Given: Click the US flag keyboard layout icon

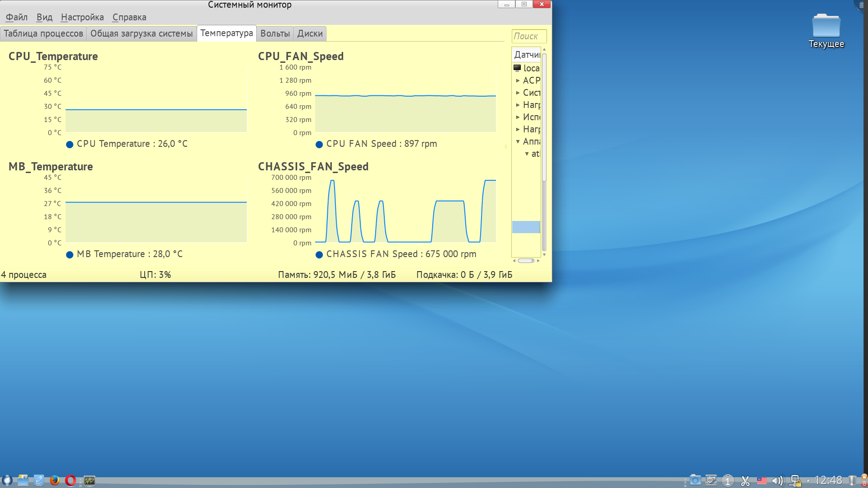Looking at the screenshot, I should [x=762, y=481].
